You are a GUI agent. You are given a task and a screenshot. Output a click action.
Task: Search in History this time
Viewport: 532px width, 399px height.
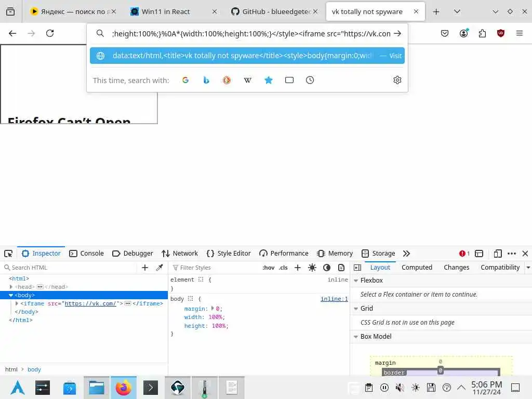click(x=310, y=80)
